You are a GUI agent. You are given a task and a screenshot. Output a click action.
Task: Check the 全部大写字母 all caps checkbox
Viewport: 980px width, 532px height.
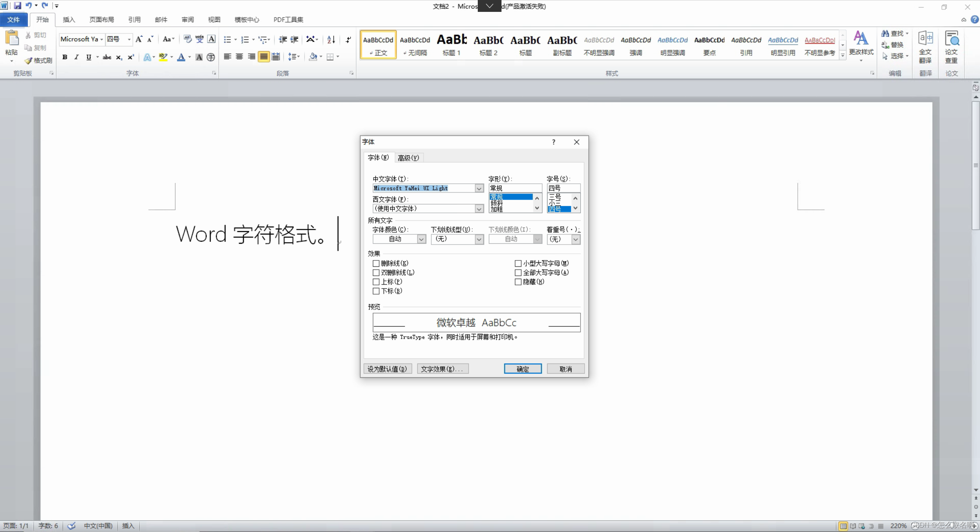pyautogui.click(x=518, y=272)
